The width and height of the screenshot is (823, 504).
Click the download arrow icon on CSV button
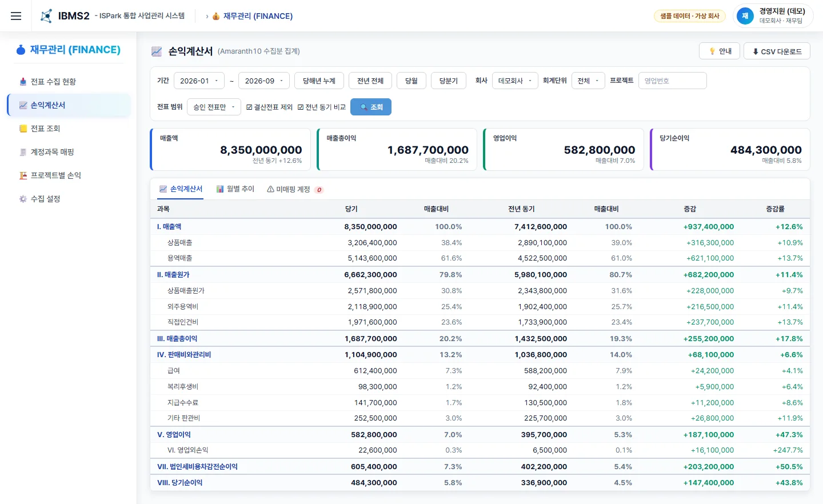tap(756, 51)
